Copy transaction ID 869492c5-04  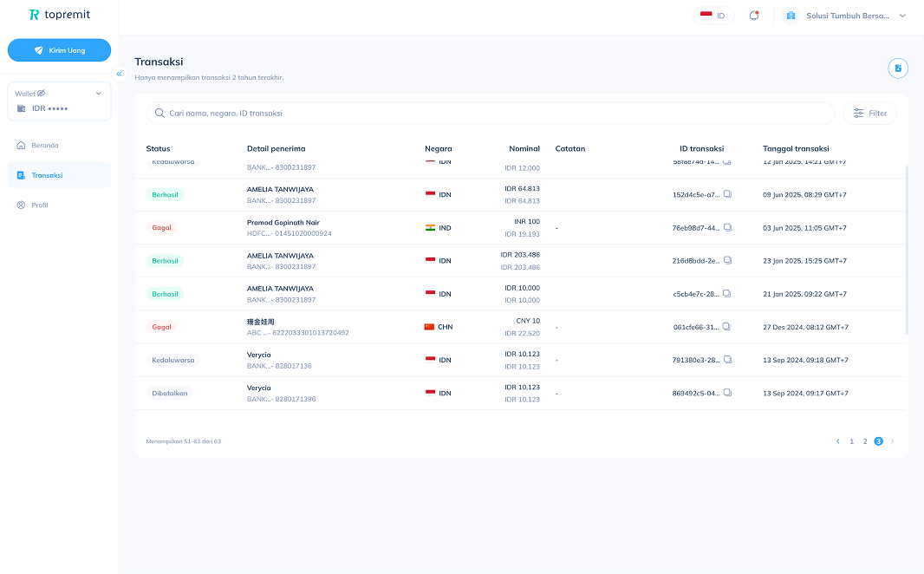(x=728, y=393)
